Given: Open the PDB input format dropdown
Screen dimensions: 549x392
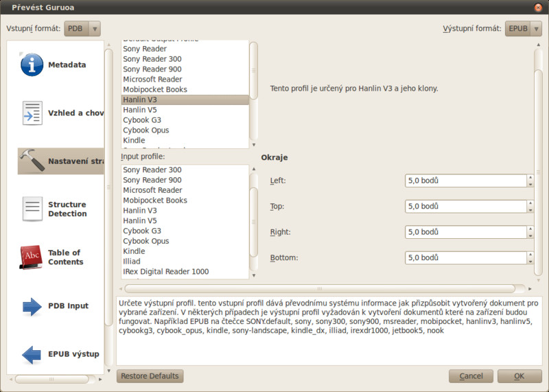Looking at the screenshot, I should click(82, 29).
